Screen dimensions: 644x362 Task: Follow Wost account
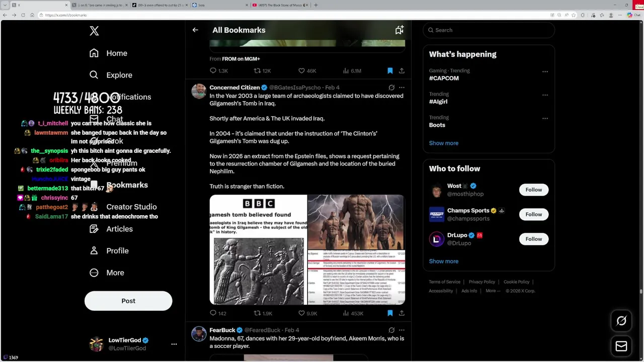click(x=534, y=190)
